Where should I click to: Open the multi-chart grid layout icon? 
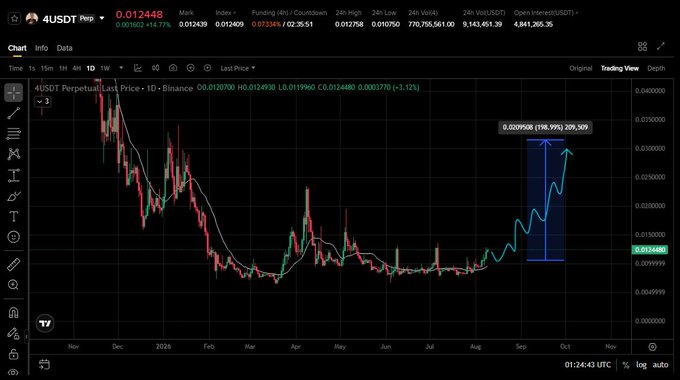click(642, 46)
